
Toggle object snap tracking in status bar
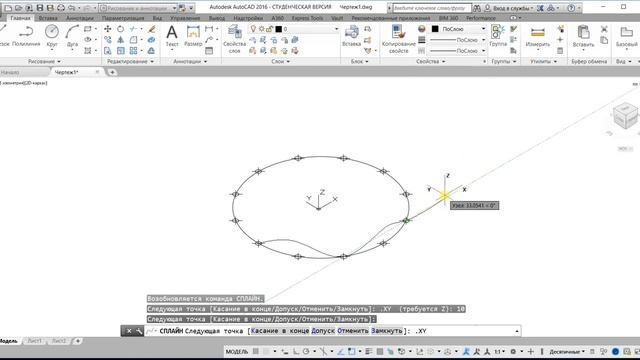pos(340,351)
